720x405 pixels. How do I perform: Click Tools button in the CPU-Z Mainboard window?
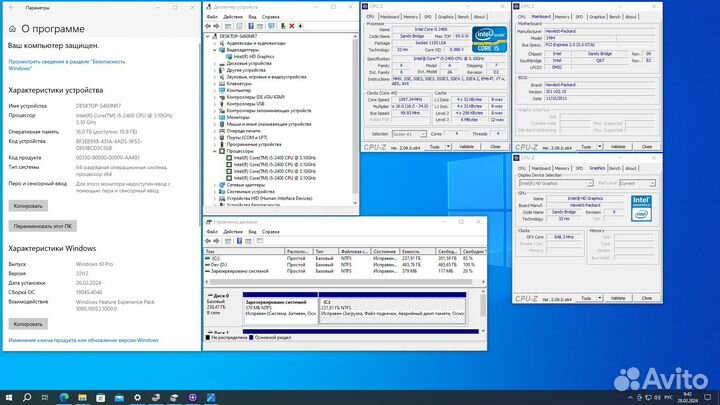(586, 147)
